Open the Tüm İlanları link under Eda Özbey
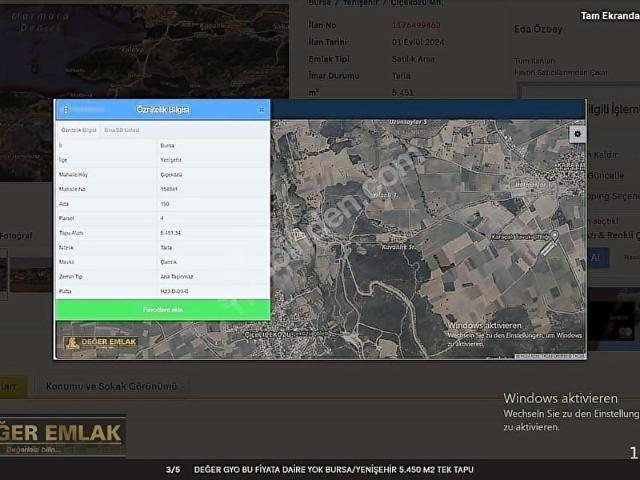The height and width of the screenshot is (480, 640). [x=535, y=61]
